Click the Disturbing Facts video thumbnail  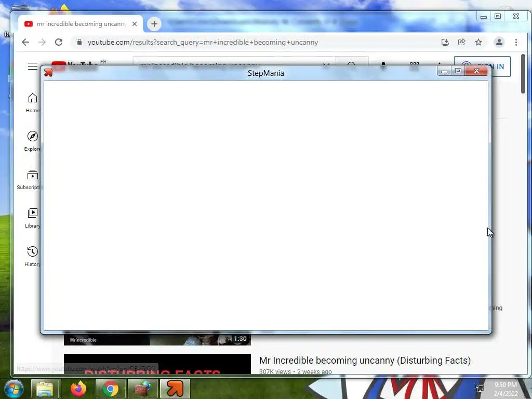(157, 364)
